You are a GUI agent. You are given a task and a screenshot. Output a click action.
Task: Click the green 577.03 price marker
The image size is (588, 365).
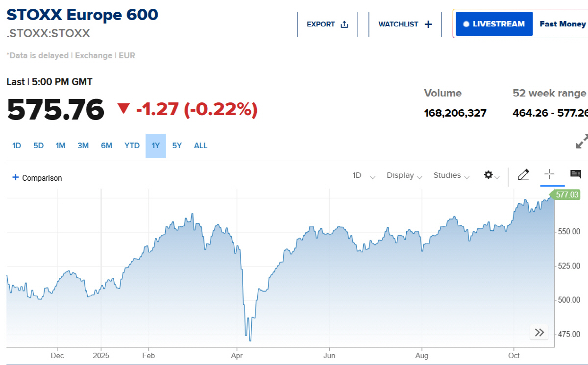point(568,195)
